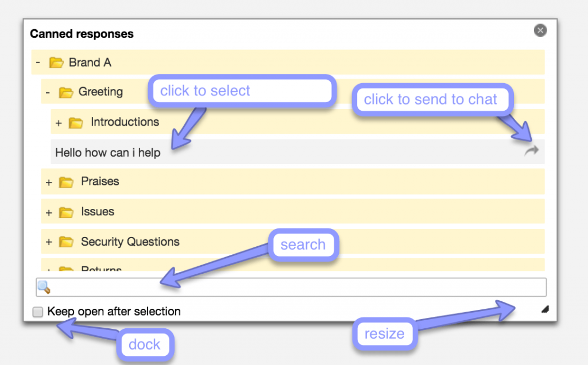Click the Praises folder icon
Screen dimensions: 588x365
click(67, 182)
